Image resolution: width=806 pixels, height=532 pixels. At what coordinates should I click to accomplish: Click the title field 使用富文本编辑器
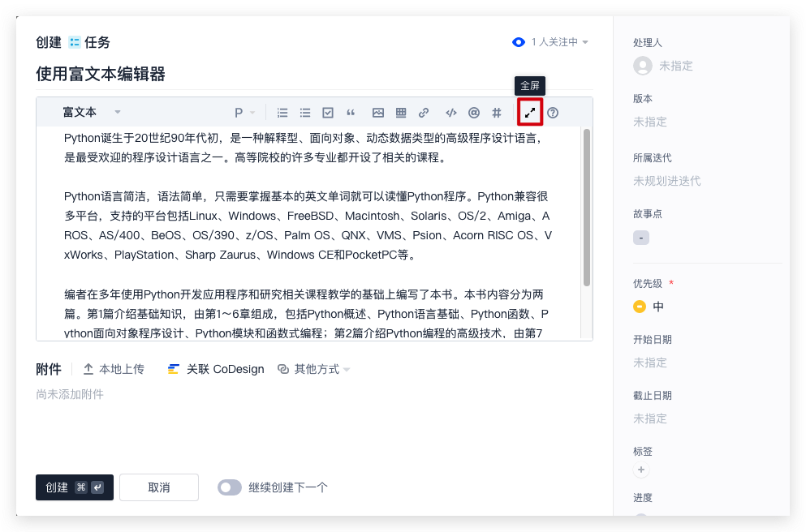[101, 74]
